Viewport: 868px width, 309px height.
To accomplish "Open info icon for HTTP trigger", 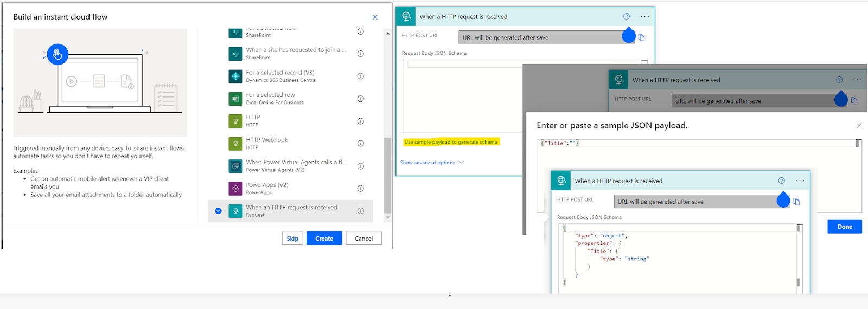I will [x=360, y=121].
